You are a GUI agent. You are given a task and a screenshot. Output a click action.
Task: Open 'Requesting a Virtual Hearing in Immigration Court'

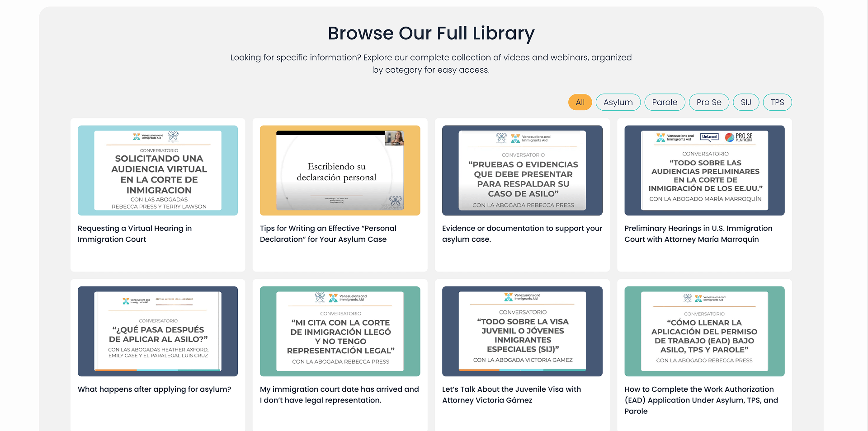click(134, 234)
